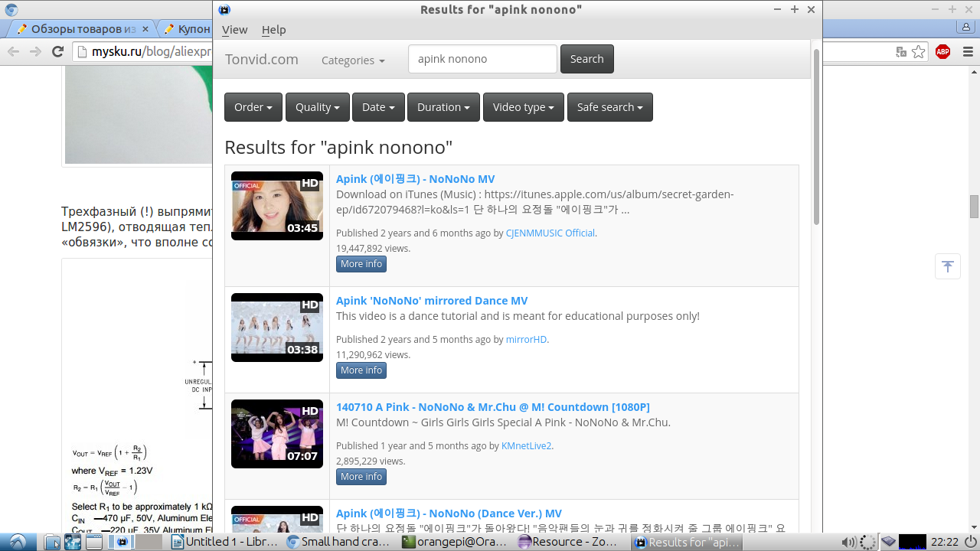Click More info for mirrored Dance MV
The height and width of the screenshot is (551, 980).
click(361, 370)
